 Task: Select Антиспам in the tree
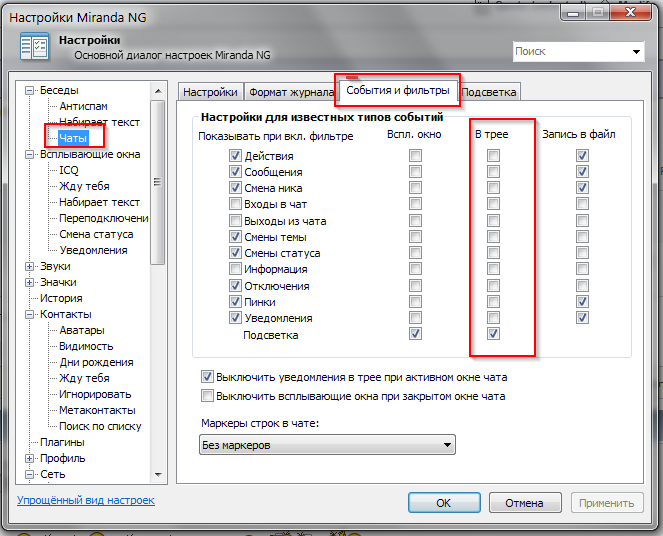(83, 107)
